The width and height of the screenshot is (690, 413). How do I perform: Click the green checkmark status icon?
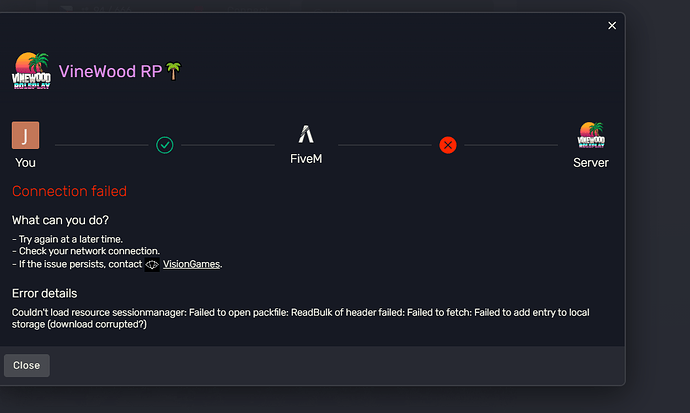(165, 145)
